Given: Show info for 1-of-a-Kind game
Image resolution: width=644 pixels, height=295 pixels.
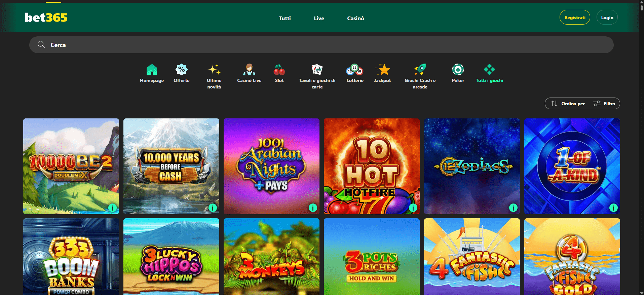Looking at the screenshot, I should (x=613, y=208).
